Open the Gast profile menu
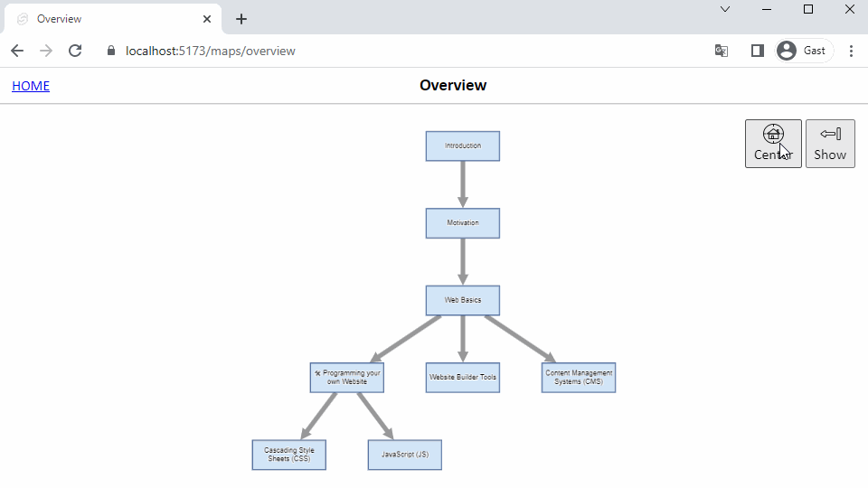 click(x=804, y=51)
